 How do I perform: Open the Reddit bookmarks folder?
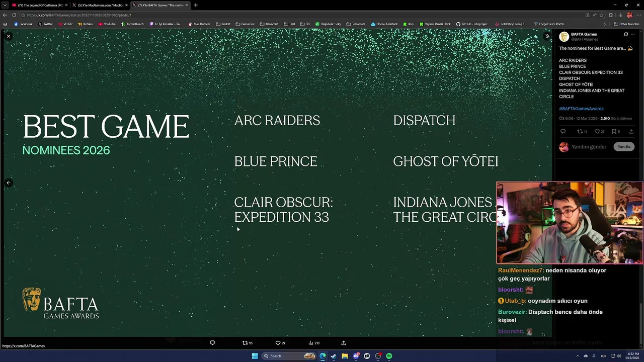[223, 24]
